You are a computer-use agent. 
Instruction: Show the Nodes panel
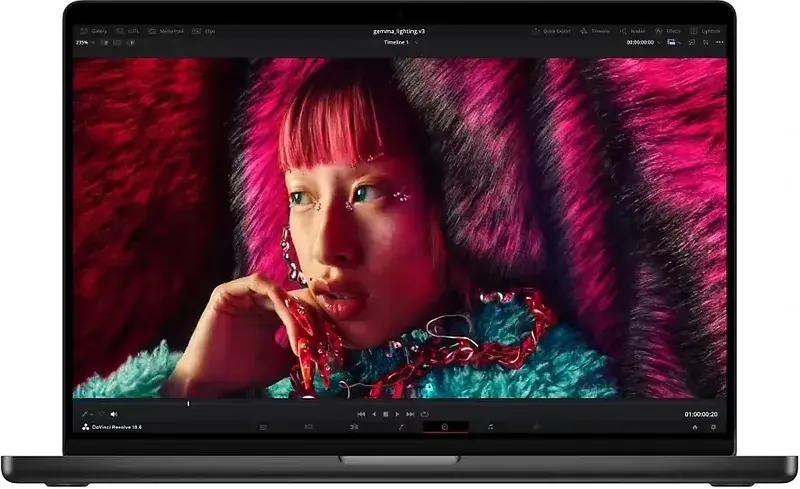633,31
